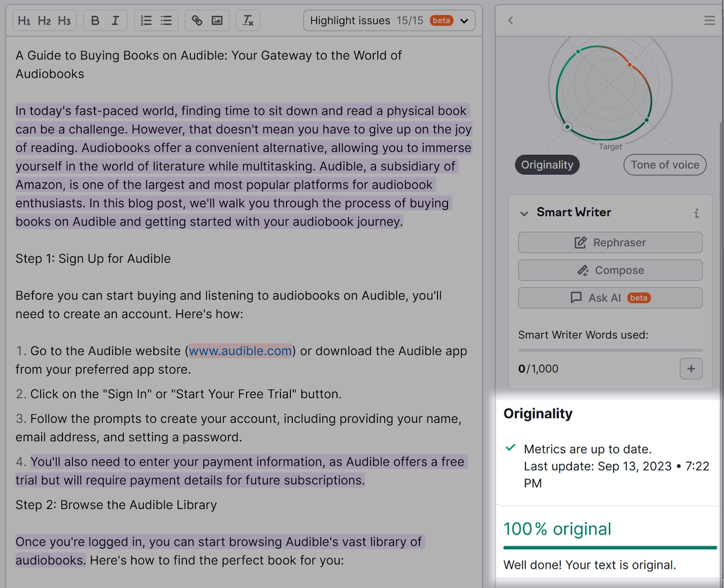This screenshot has width=724, height=588.
Task: Select the numbered list icon
Action: pos(146,20)
